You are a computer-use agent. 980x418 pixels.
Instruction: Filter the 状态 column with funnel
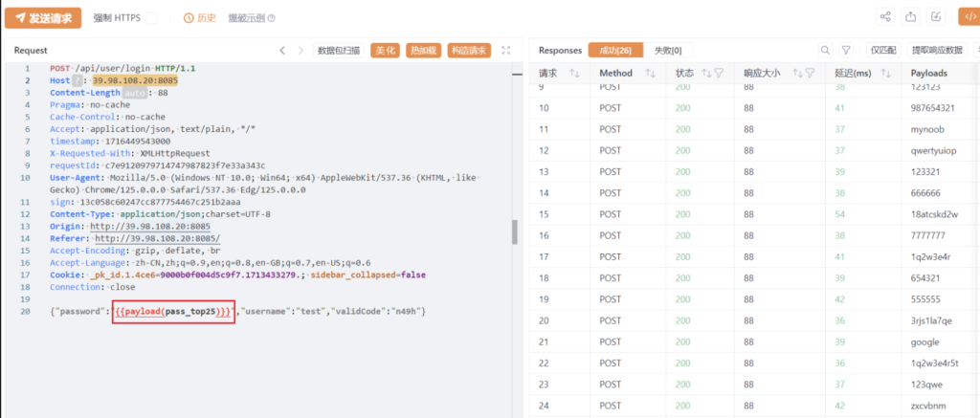click(720, 74)
